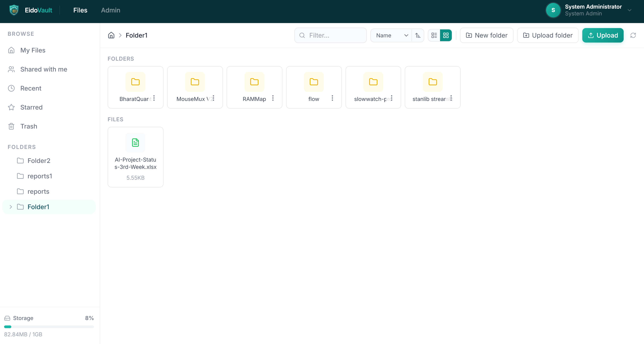644x344 pixels.
Task: Click the Upload folder button
Action: 548,35
